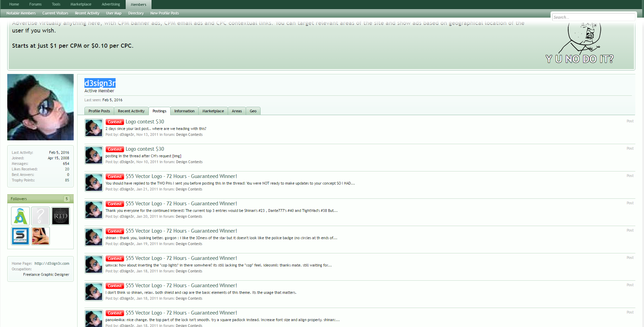Image resolution: width=644 pixels, height=327 pixels.
Task: Switch to the Areas tab
Action: tap(237, 111)
